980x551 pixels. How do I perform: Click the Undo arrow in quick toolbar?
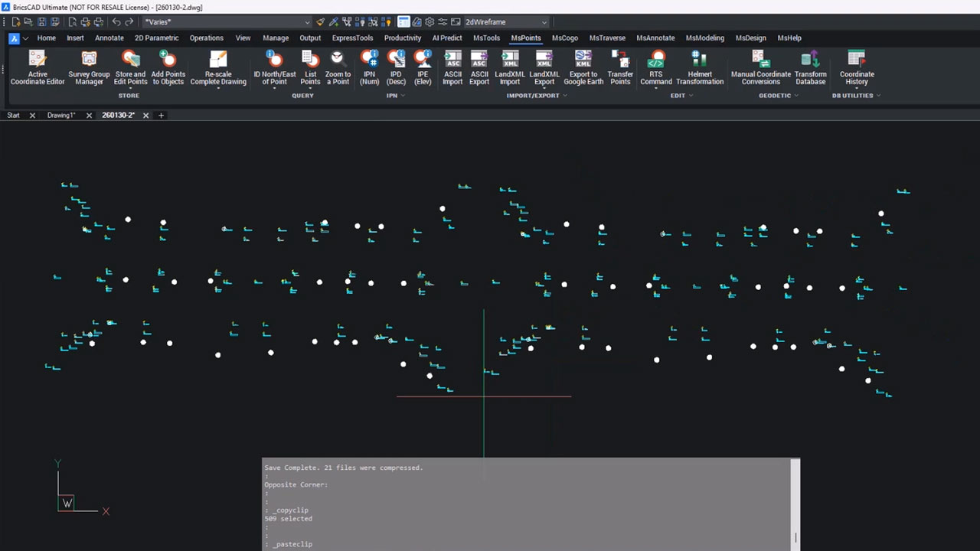click(x=117, y=22)
